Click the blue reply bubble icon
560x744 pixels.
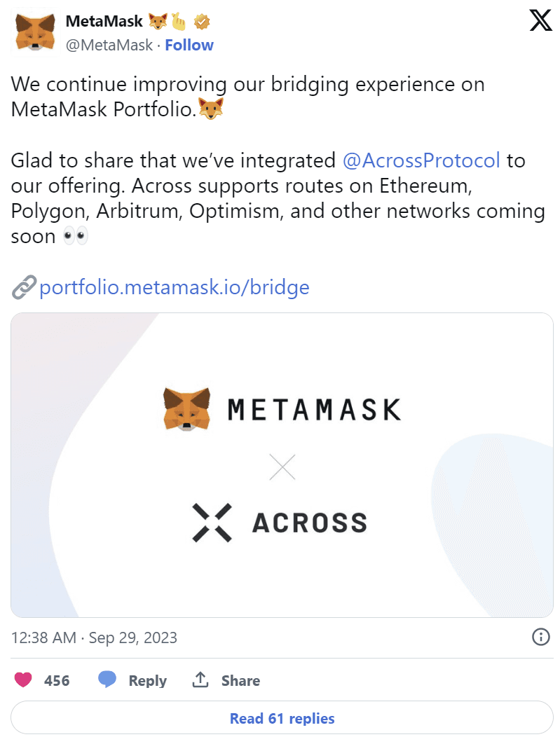click(x=107, y=680)
